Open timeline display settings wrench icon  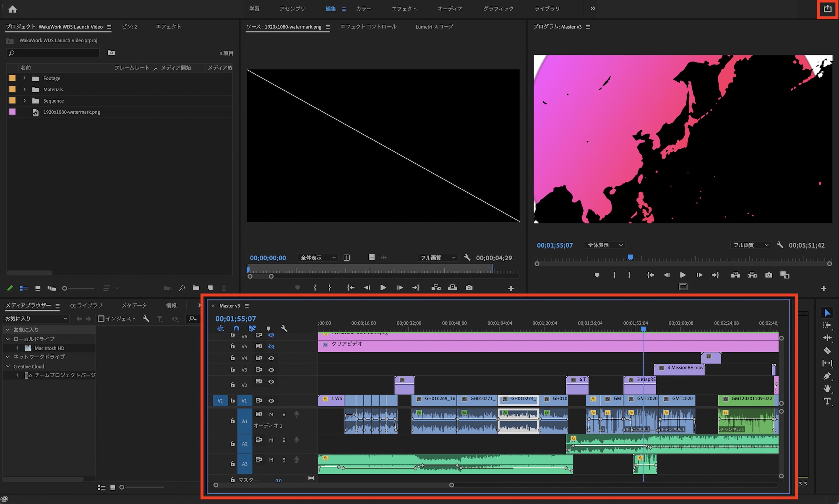tap(284, 328)
